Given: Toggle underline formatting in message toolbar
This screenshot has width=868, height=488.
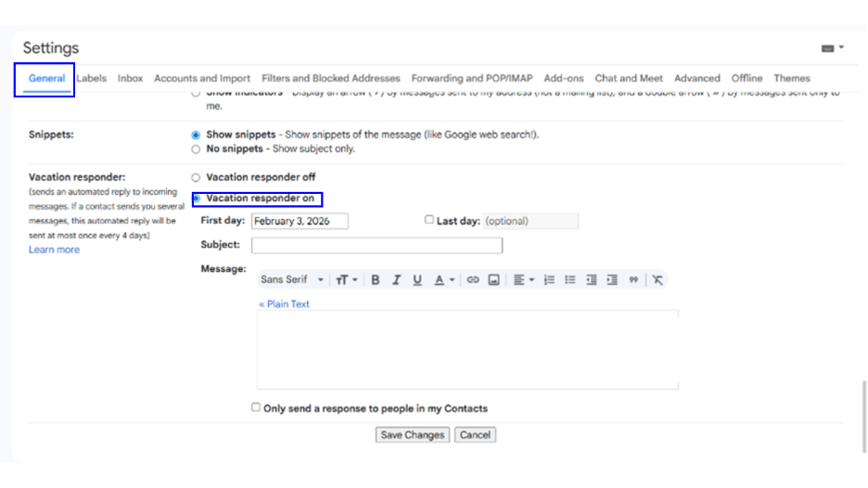Looking at the screenshot, I should coord(417,280).
